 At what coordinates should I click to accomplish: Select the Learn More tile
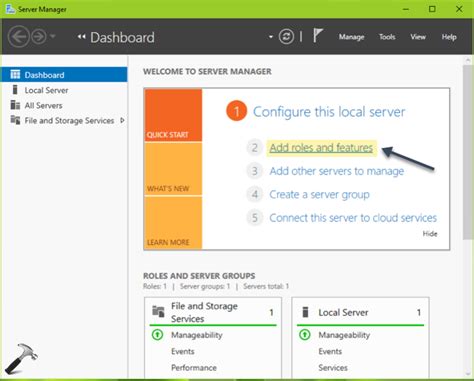[173, 223]
